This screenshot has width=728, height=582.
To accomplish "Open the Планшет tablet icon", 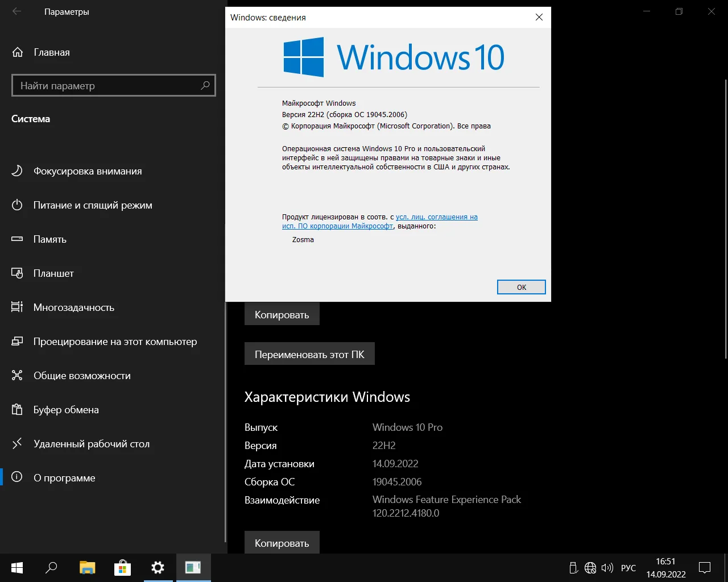I will [17, 273].
